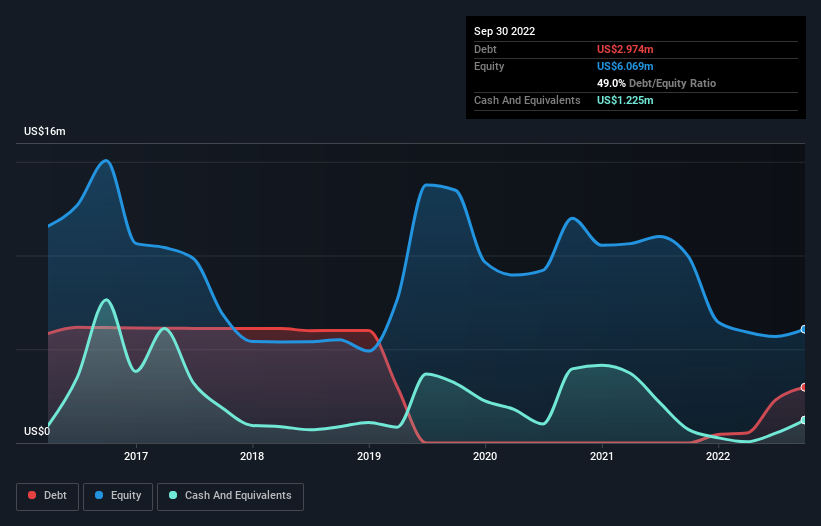Click the red Debt end-point marker
The image size is (821, 526).
[804, 387]
